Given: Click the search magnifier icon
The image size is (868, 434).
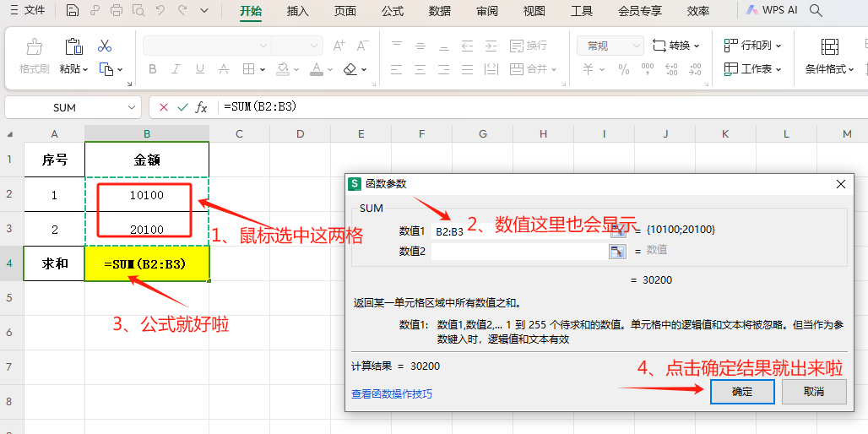Looking at the screenshot, I should click(x=816, y=10).
